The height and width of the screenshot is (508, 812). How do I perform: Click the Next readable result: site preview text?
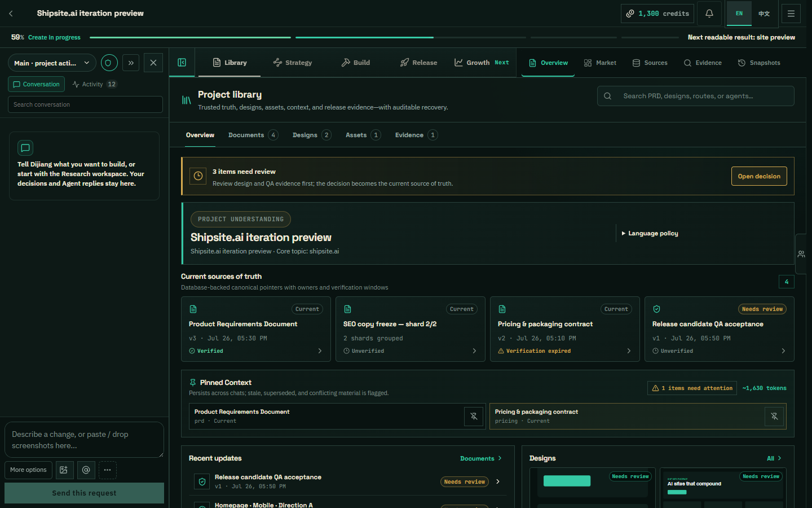coord(742,37)
